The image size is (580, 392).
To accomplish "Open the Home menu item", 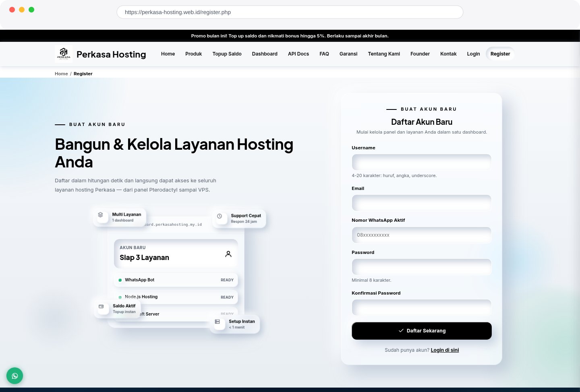I will [168, 54].
